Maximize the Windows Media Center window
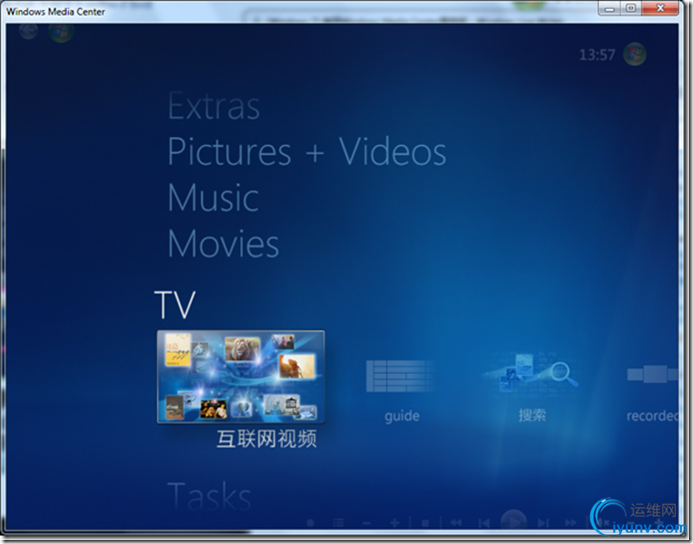 point(631,8)
